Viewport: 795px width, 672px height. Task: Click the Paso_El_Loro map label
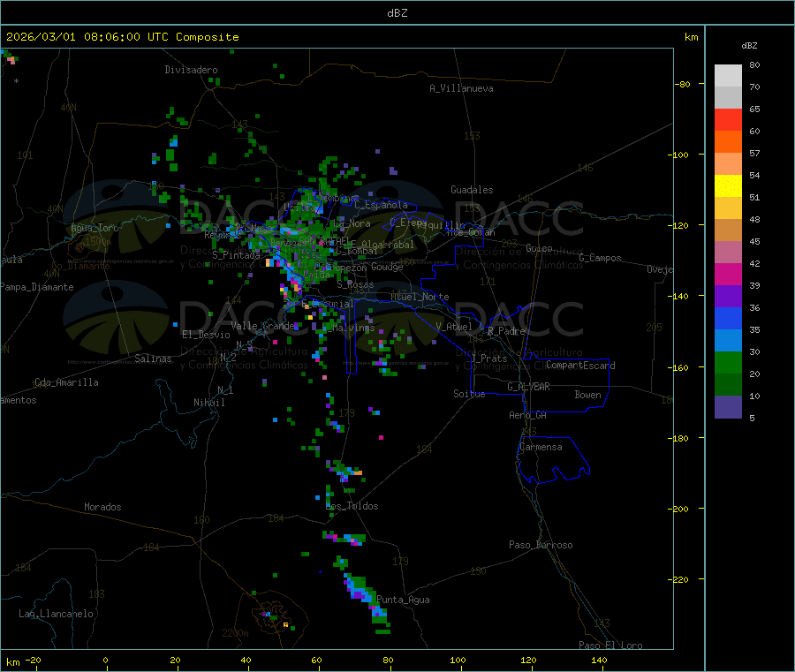tap(610, 646)
